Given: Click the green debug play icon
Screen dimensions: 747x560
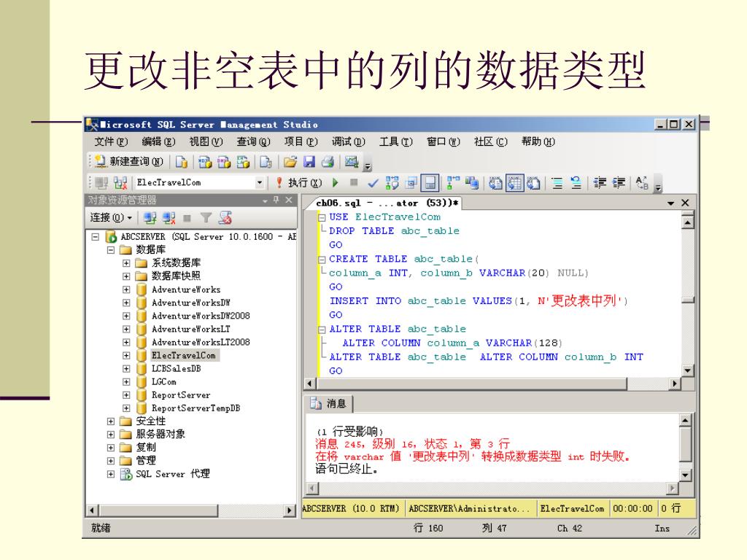Looking at the screenshot, I should pyautogui.click(x=336, y=182).
